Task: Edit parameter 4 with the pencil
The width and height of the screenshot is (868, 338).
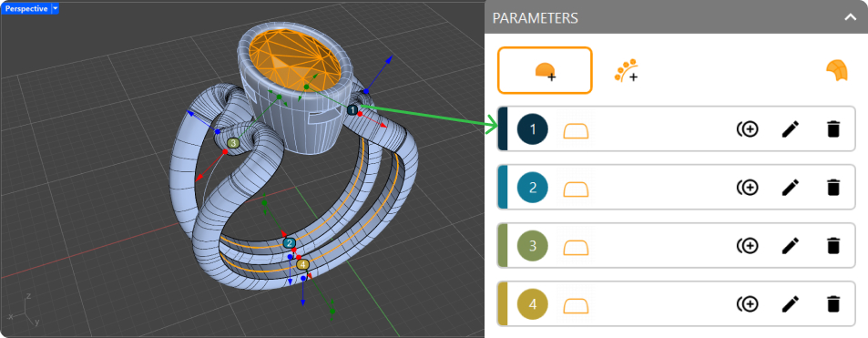Action: point(791,304)
